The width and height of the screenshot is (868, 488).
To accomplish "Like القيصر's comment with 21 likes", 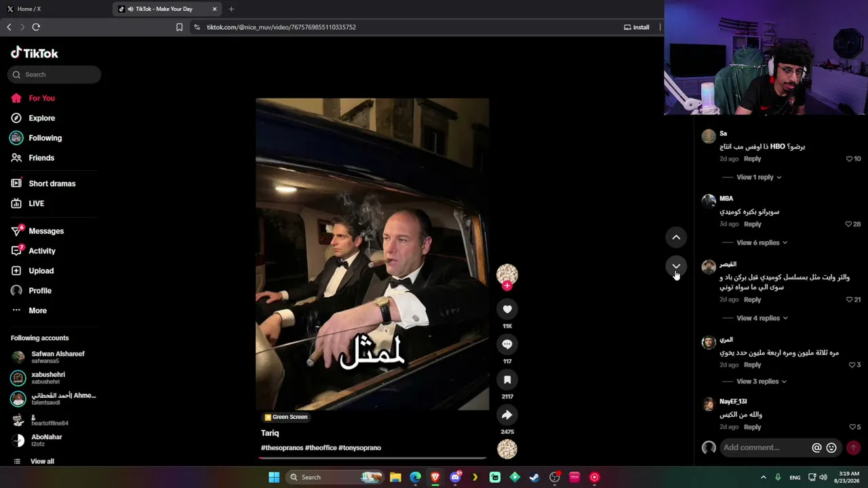I will click(849, 300).
